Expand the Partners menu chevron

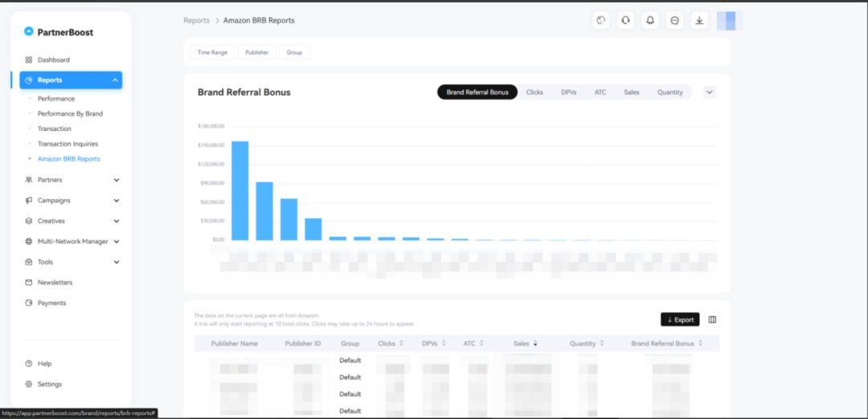click(x=117, y=180)
